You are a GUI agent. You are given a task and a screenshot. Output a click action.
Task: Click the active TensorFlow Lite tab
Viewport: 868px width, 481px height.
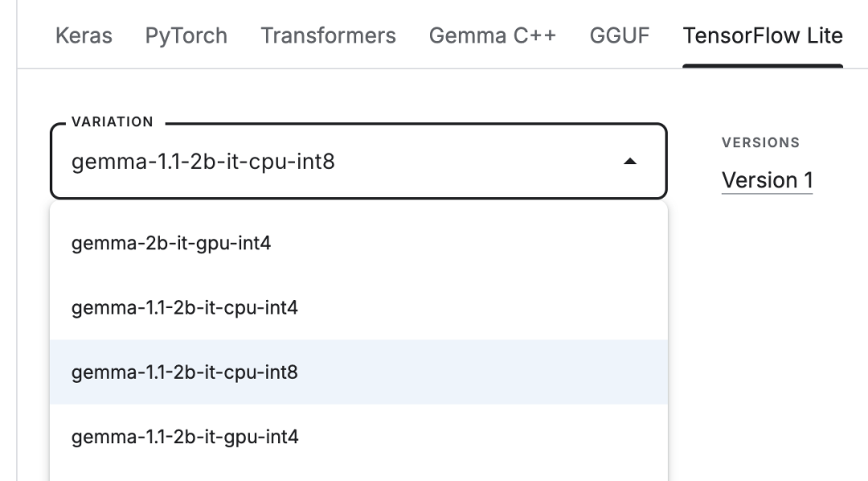[762, 35]
